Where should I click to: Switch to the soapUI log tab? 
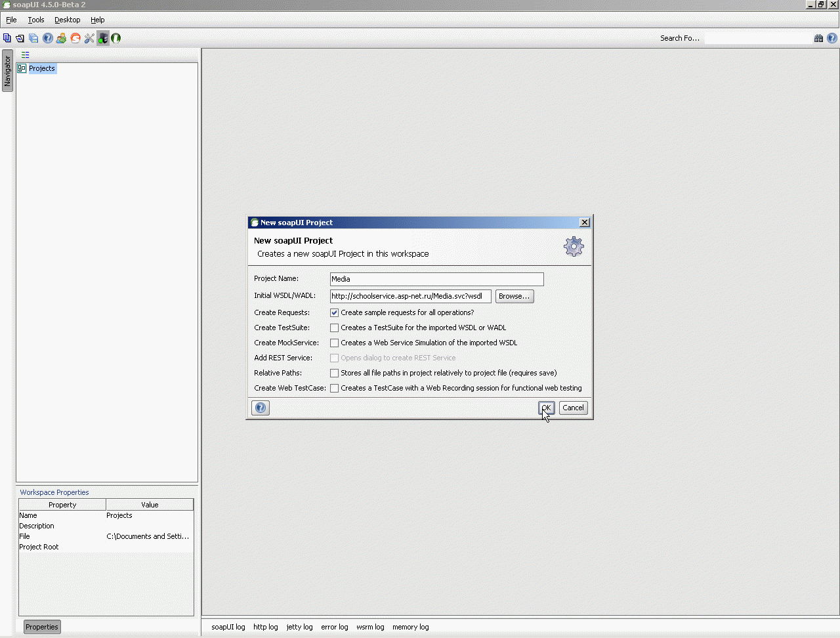click(x=228, y=627)
